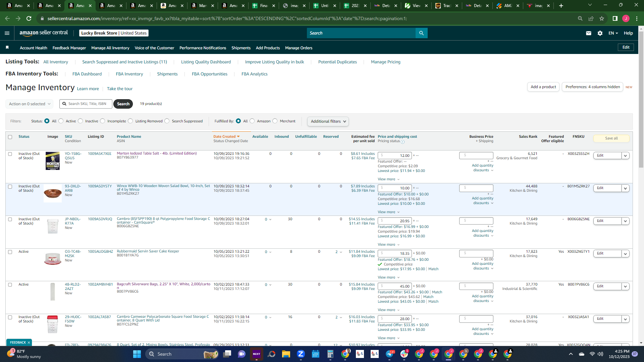Open the Action on 0 selected dropdown
The width and height of the screenshot is (644, 362).
pos(30,104)
